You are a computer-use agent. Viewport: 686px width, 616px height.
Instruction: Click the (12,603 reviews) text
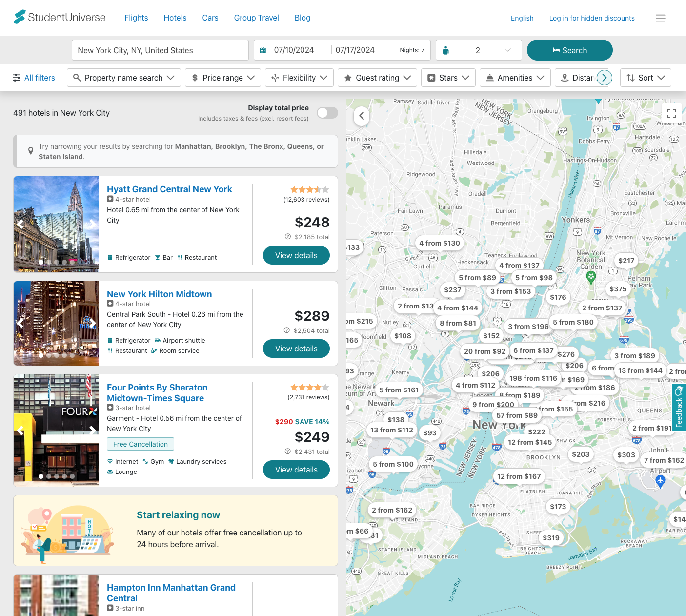[306, 200]
